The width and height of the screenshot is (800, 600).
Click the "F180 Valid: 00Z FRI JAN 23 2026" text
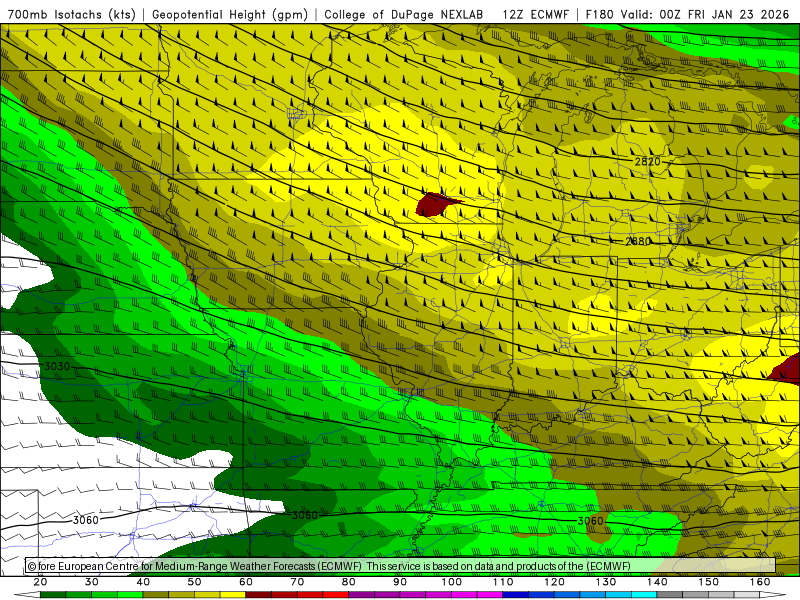point(687,14)
